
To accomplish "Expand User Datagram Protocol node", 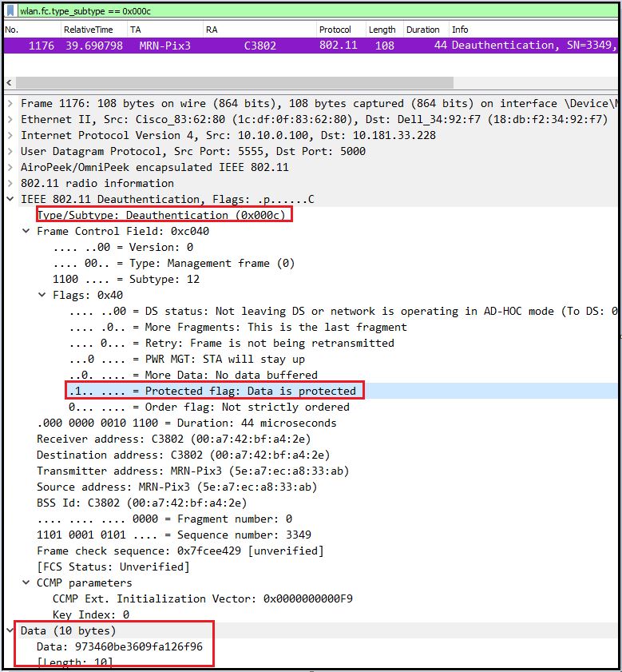I will 10,151.
